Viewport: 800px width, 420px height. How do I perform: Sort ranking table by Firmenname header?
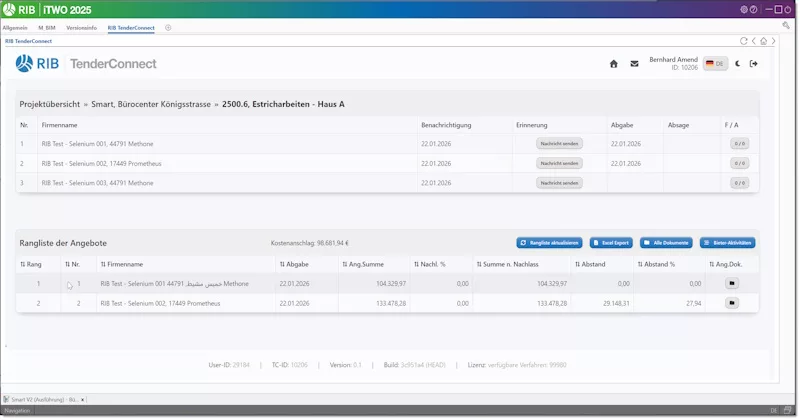click(x=121, y=264)
